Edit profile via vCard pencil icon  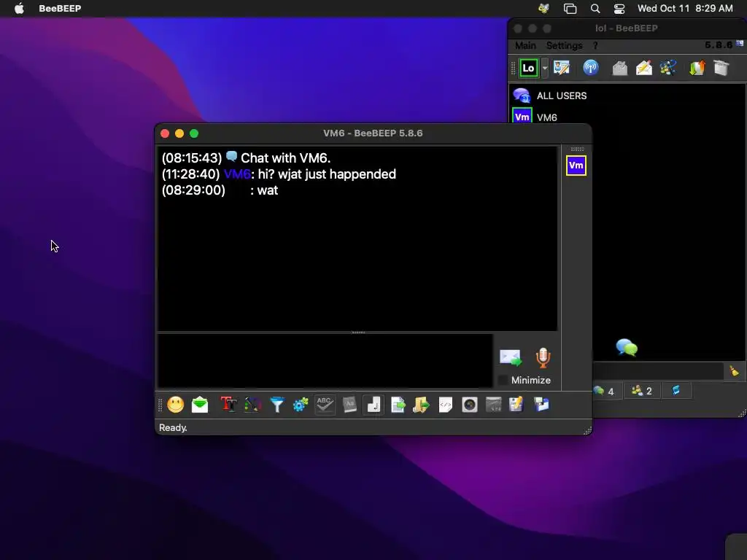(562, 68)
